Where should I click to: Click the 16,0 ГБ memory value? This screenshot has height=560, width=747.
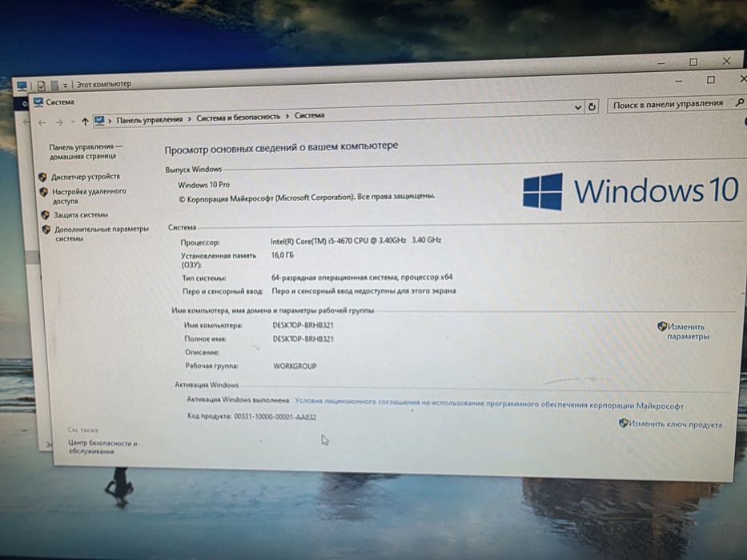282,255
